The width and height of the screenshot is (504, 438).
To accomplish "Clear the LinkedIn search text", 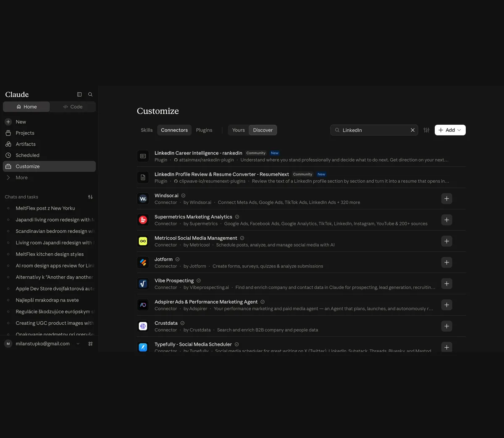I will (x=412, y=130).
